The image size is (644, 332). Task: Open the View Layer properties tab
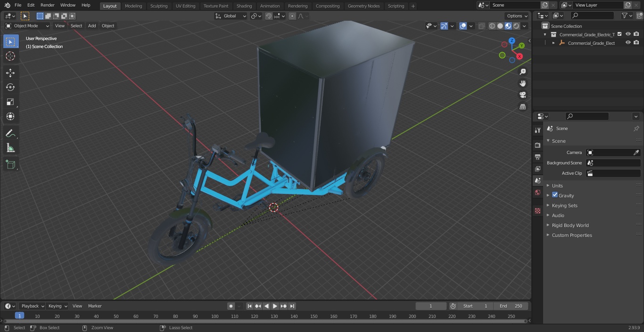537,169
